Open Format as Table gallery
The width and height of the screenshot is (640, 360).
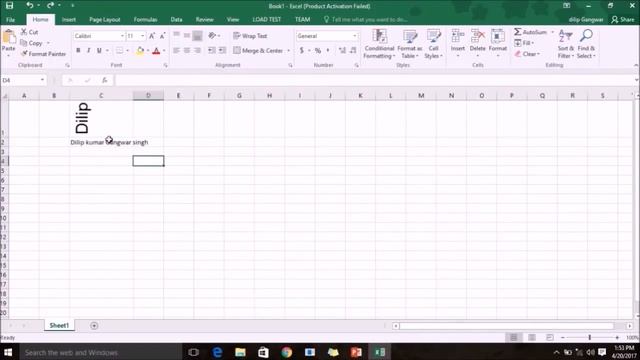pyautogui.click(x=409, y=44)
